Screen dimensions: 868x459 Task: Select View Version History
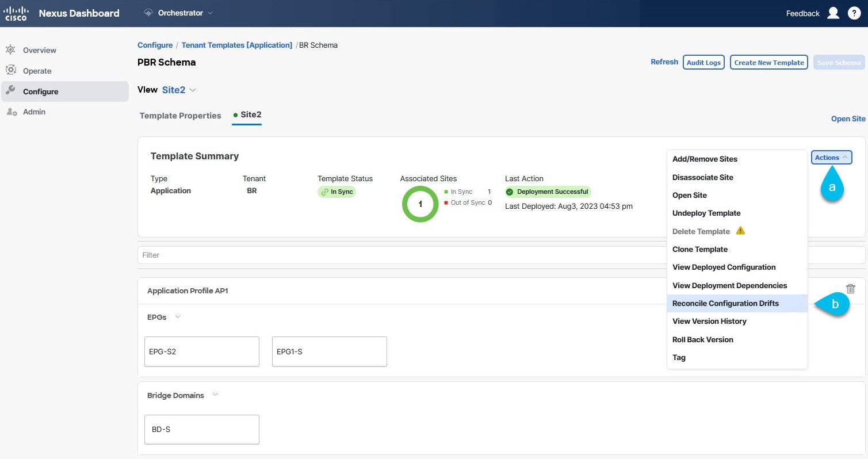click(737, 321)
